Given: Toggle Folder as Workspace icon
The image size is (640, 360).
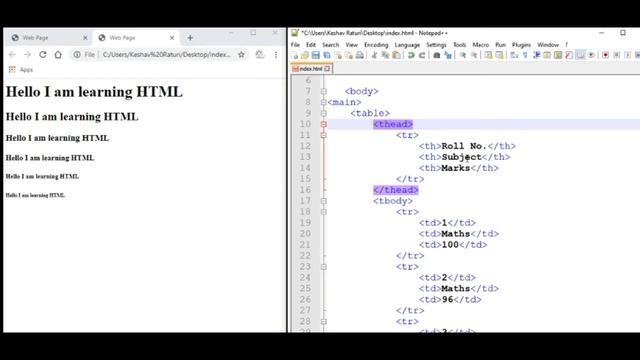Looking at the screenshot, I should [580, 55].
